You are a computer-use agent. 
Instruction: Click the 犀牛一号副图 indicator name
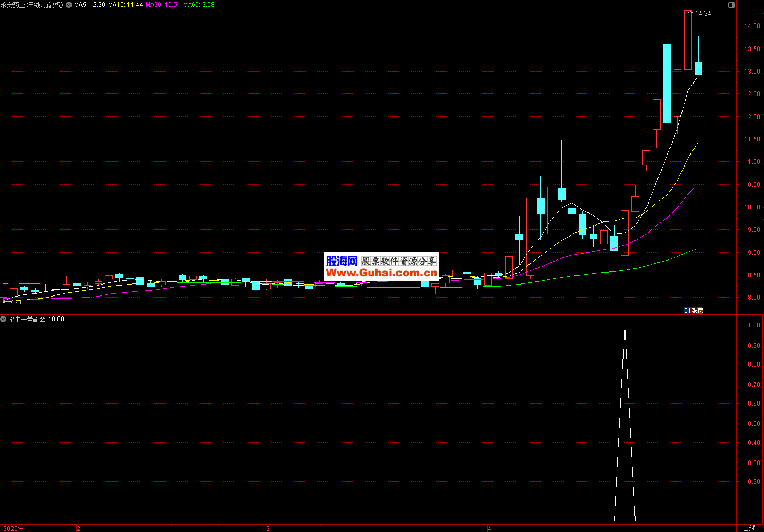27,319
